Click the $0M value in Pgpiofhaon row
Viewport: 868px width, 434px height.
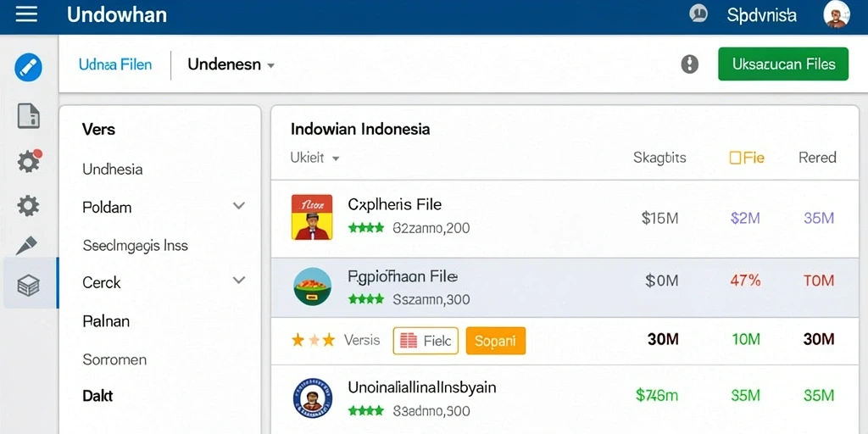click(661, 281)
